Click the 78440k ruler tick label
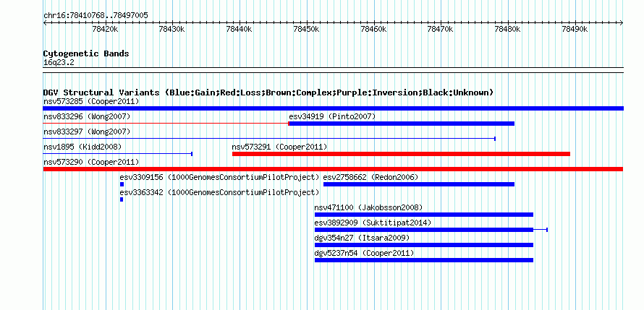Viewport: 644px width, 310px height. tap(240, 29)
